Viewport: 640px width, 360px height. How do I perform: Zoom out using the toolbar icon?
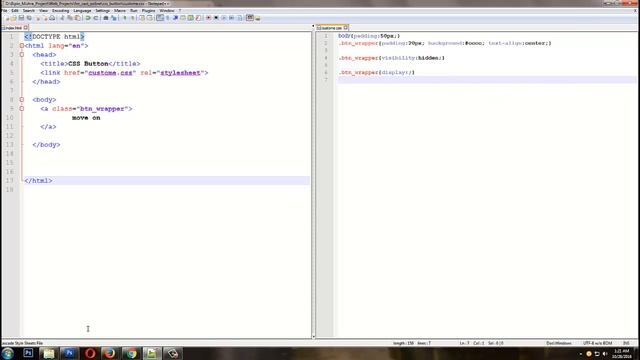coord(132,18)
